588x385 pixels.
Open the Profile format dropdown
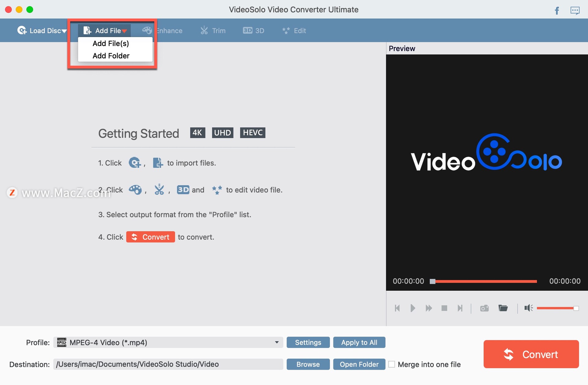coord(168,342)
